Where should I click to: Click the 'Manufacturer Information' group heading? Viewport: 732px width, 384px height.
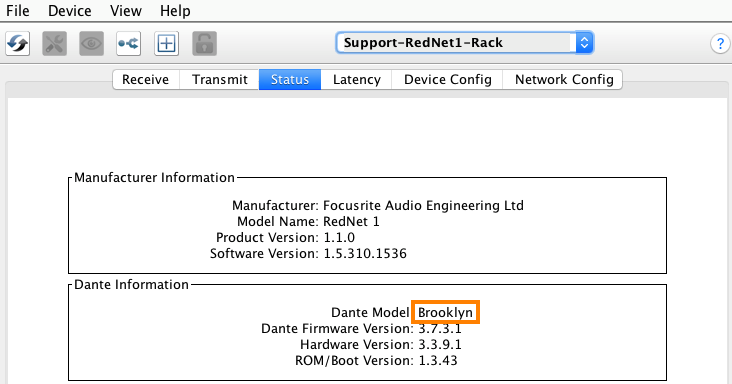point(154,178)
